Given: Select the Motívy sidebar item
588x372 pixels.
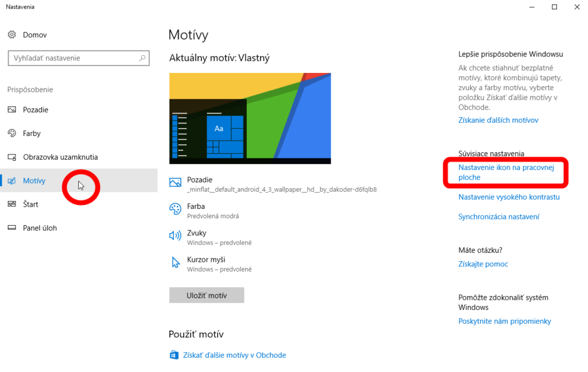Looking at the screenshot, I should 34,181.
